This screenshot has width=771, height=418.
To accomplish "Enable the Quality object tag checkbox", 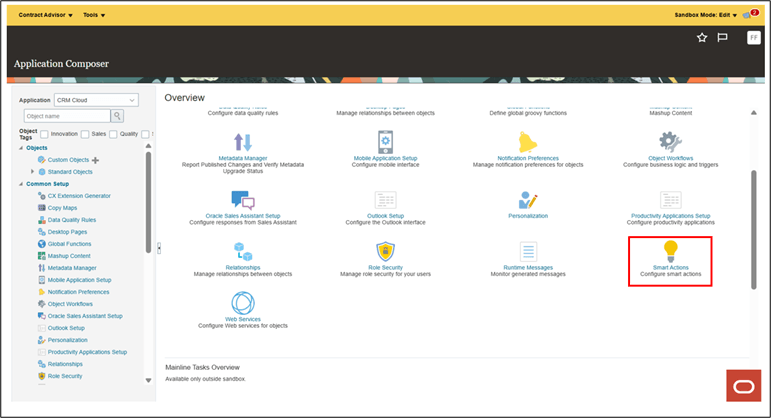I will [x=113, y=134].
